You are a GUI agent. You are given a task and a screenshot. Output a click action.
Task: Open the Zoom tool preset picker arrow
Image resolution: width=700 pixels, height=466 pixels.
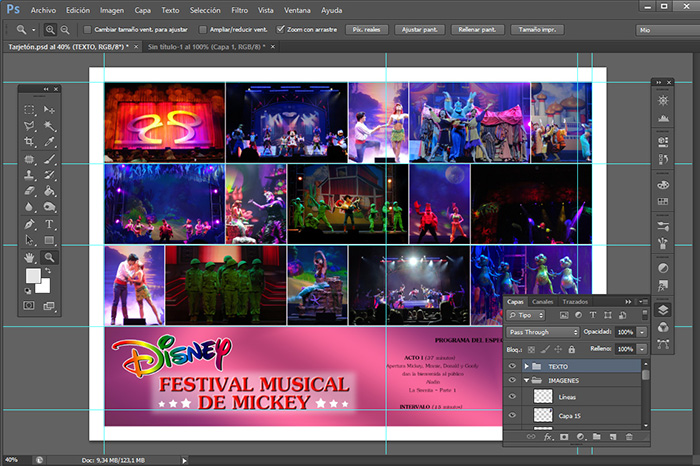coord(33,30)
